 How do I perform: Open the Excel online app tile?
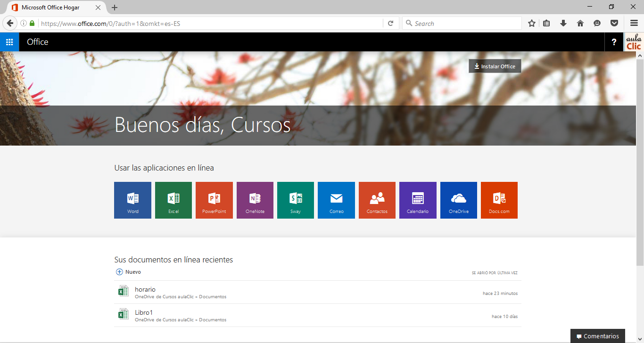(x=173, y=200)
